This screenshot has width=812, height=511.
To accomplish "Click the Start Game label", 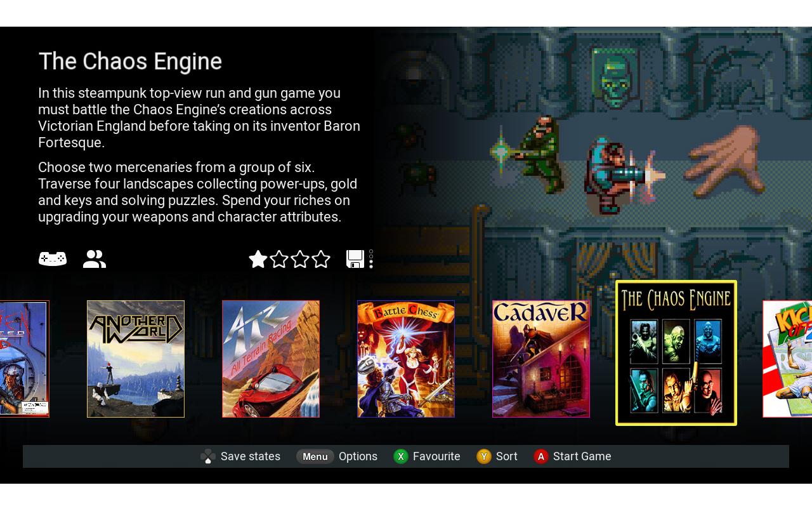I will (x=582, y=456).
